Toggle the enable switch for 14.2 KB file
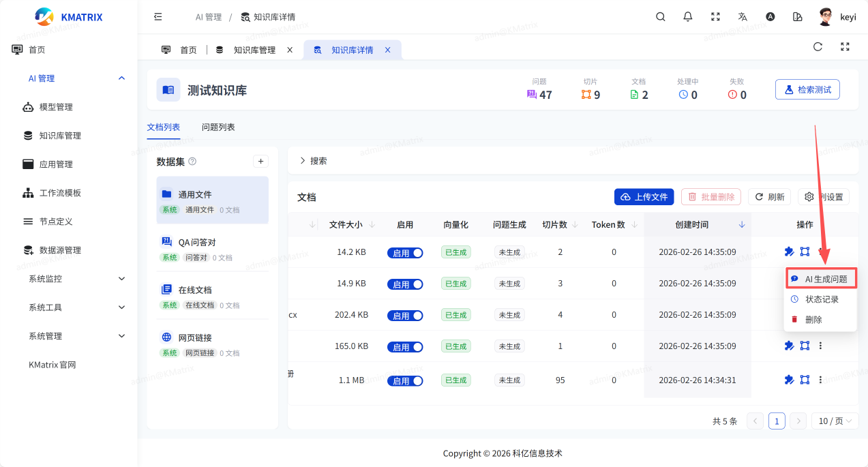This screenshot has height=467, width=868. point(405,253)
